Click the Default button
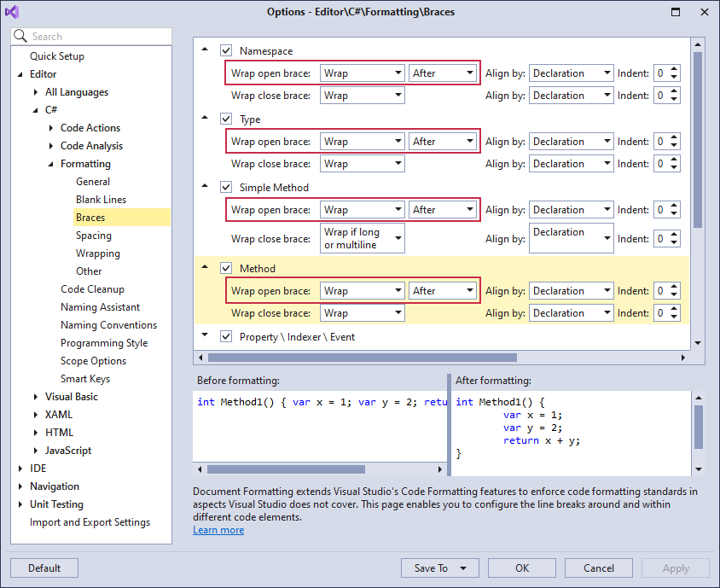 tap(44, 568)
